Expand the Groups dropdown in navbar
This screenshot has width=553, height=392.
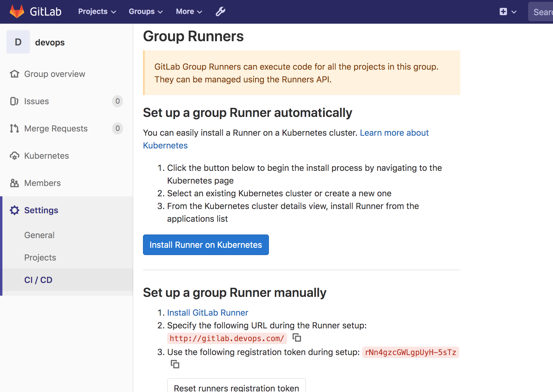click(146, 12)
